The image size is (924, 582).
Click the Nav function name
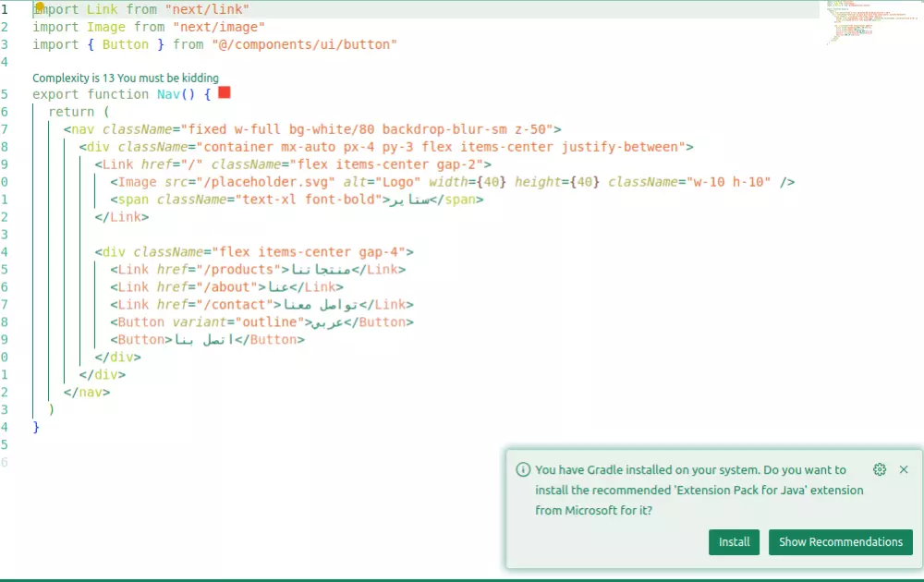point(168,94)
